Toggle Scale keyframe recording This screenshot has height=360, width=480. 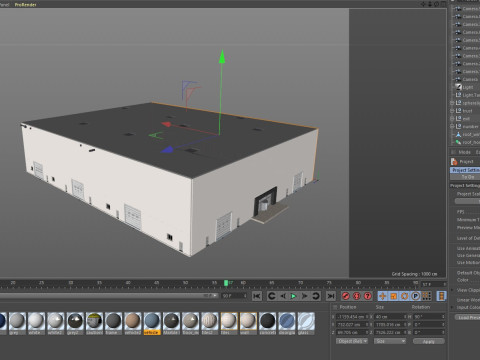click(394, 296)
